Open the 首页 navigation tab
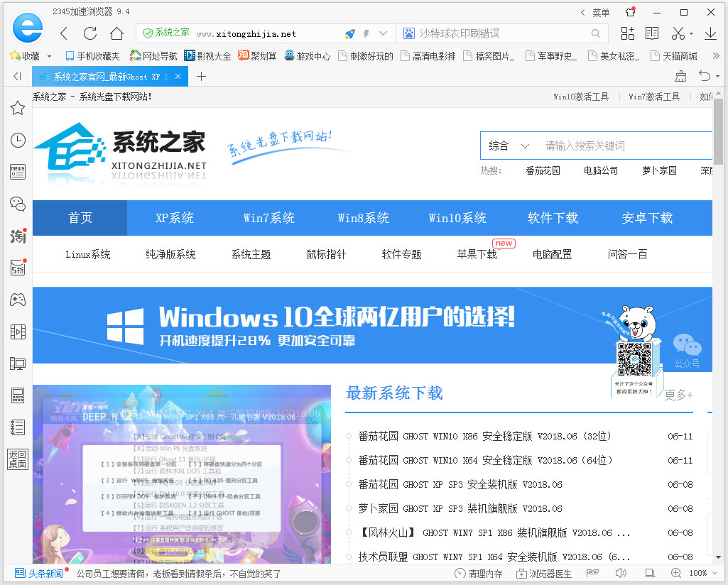Image resolution: width=728 pixels, height=585 pixels. tap(80, 218)
